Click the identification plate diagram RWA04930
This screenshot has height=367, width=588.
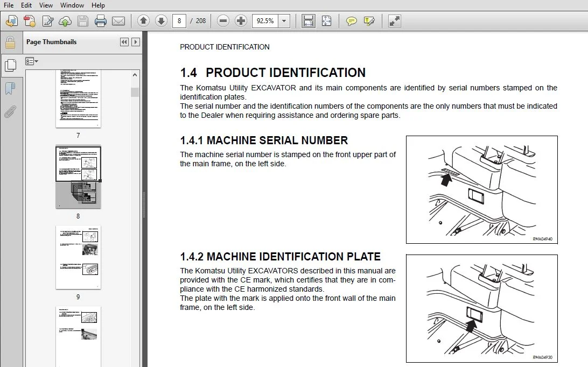[x=482, y=308]
